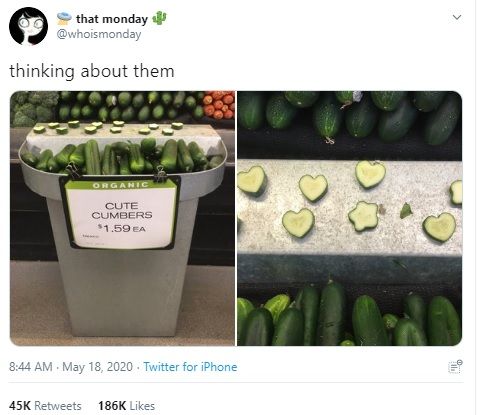View the 45K Retweets list
This screenshot has height=415, width=477.
point(45,406)
